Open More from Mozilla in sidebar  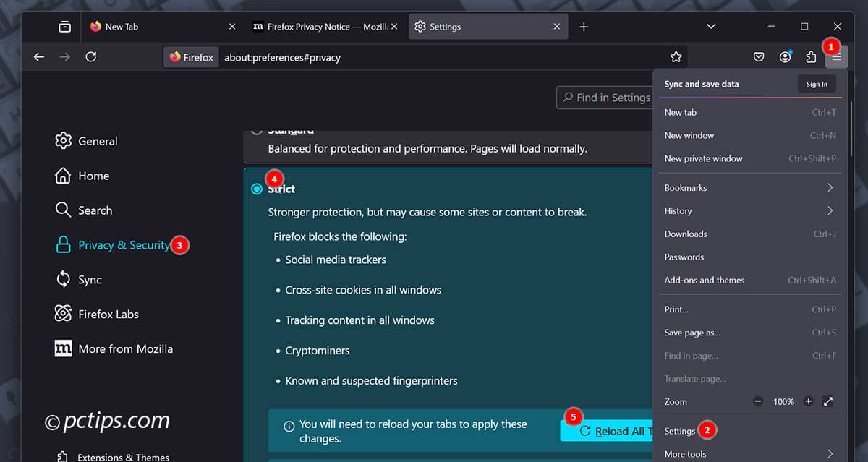[114, 349]
